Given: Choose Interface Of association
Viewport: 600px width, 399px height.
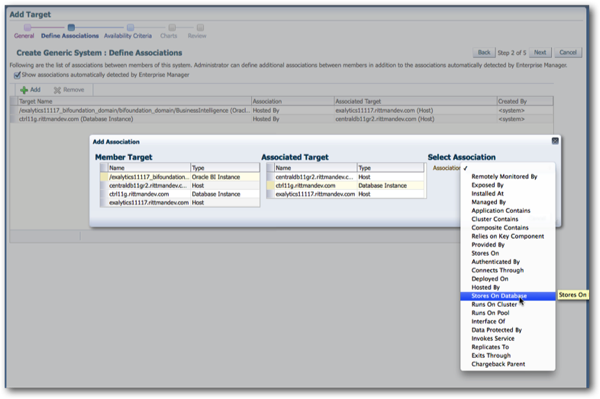Looking at the screenshot, I should (508, 322).
